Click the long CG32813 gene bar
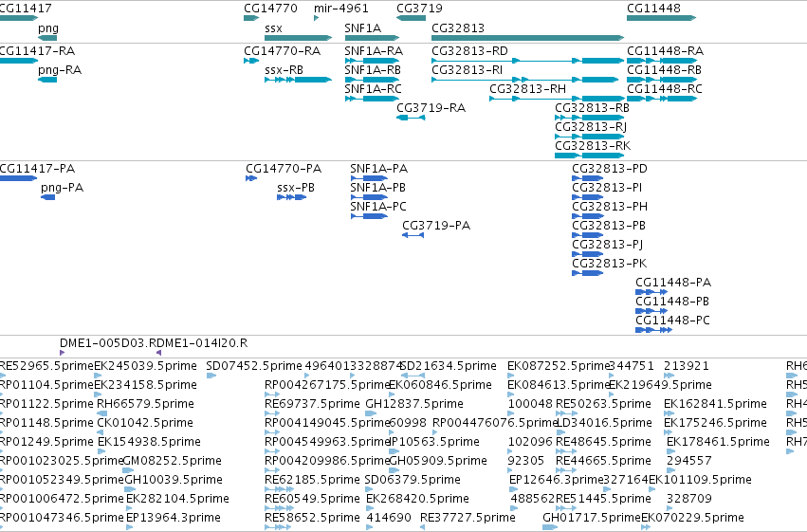The image size is (807, 532). coord(527,38)
